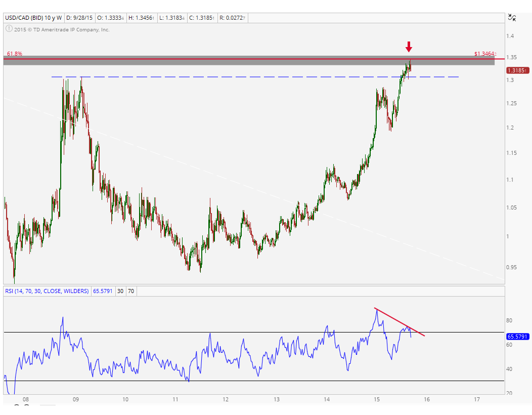
Task: Click the O: 1.3333 open value
Action: pyautogui.click(x=111, y=18)
